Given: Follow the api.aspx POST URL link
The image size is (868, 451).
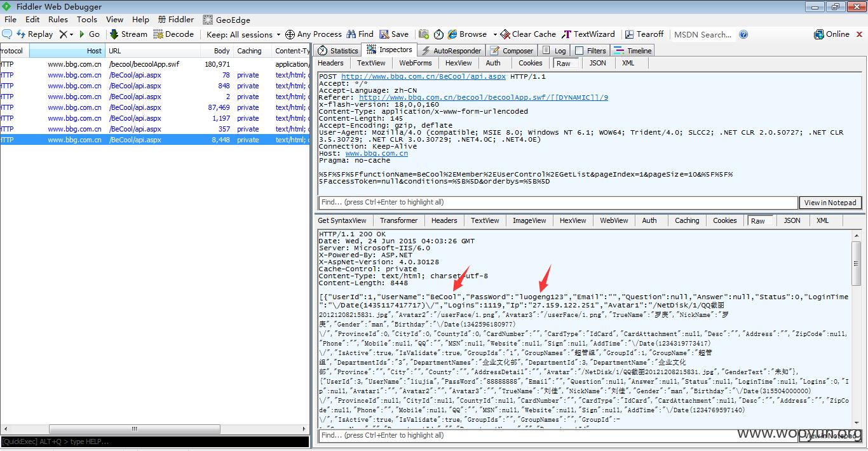Looking at the screenshot, I should click(x=423, y=77).
